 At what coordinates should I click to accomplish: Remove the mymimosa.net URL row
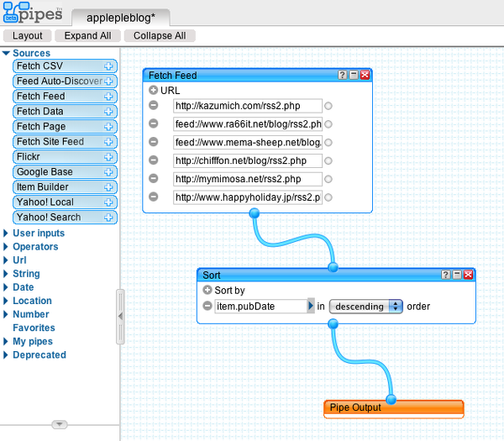point(154,178)
